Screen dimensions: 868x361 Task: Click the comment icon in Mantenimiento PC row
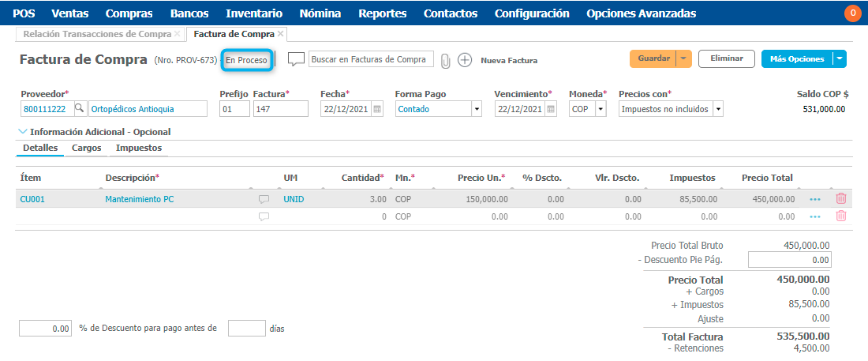pyautogui.click(x=264, y=200)
